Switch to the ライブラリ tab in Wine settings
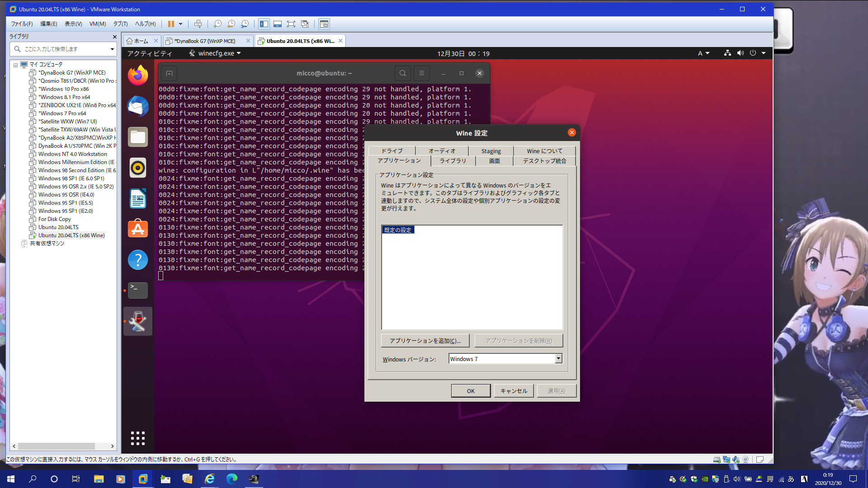 click(x=453, y=161)
